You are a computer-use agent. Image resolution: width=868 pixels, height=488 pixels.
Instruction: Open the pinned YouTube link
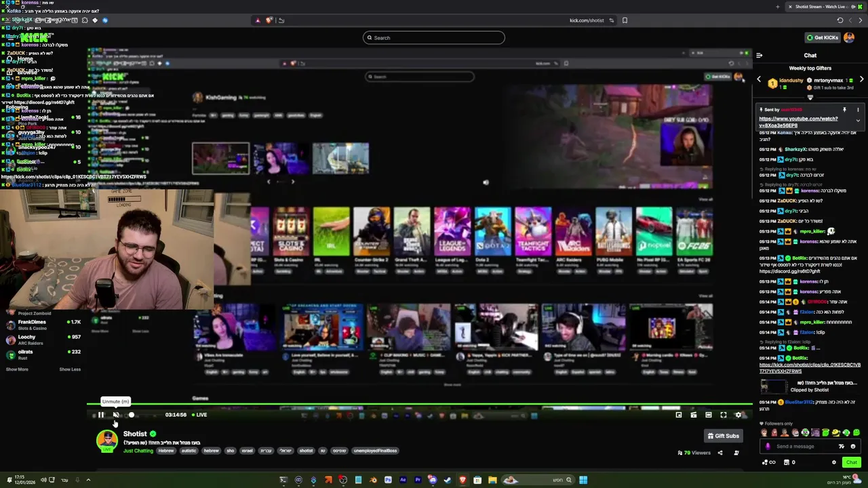click(x=798, y=122)
